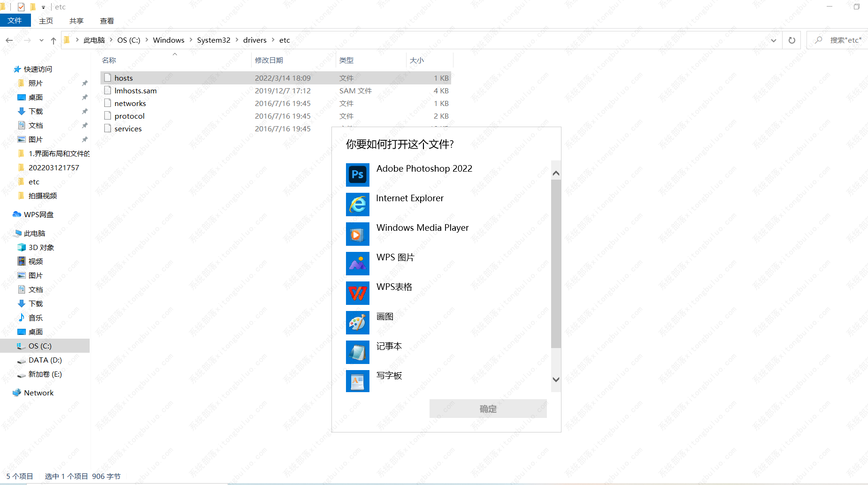Select lmhosts.sam file name
This screenshot has height=485, width=868.
(x=136, y=91)
